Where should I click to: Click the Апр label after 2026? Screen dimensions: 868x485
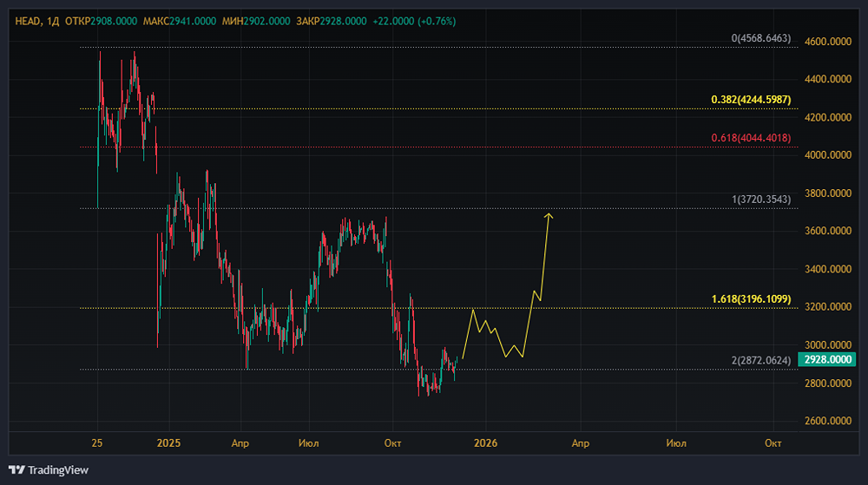tap(581, 443)
